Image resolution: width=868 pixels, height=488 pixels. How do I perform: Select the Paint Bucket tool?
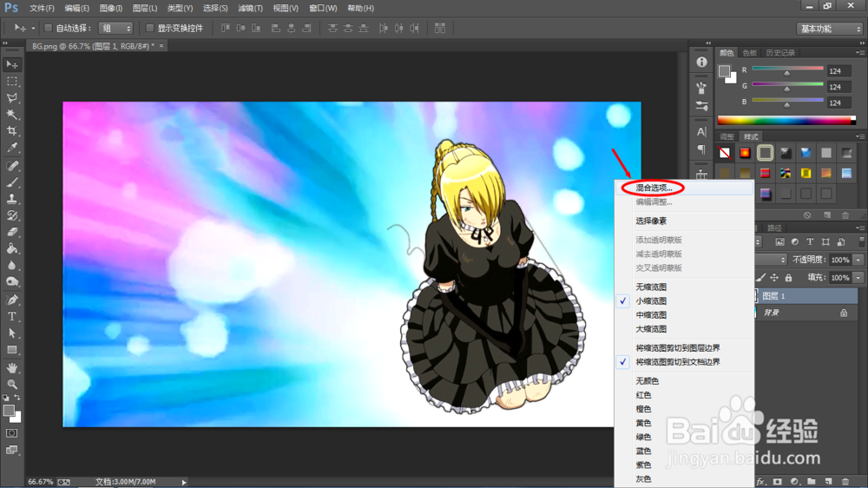[x=11, y=248]
